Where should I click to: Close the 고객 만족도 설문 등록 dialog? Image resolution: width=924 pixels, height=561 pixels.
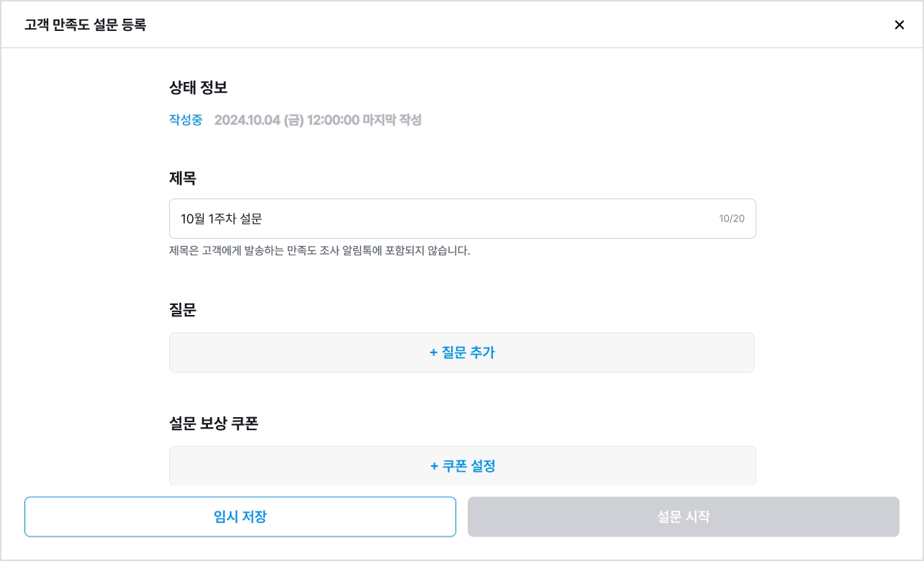click(899, 25)
